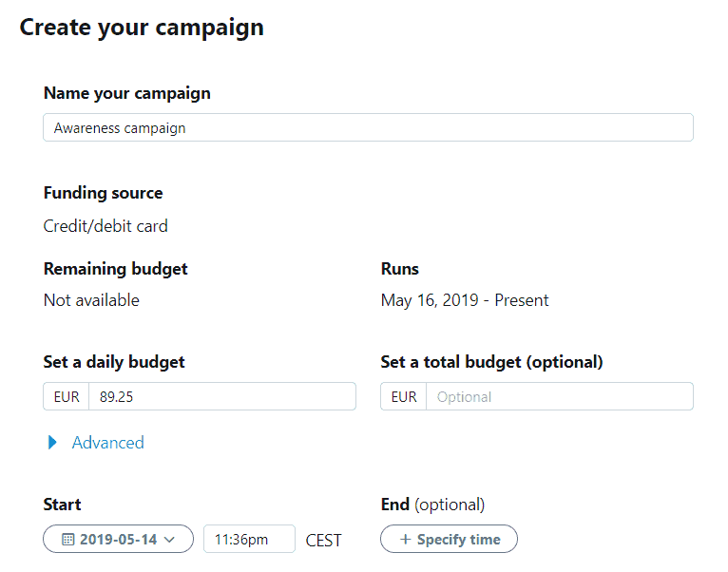
Task: Expand the Advanced disclosure triangle
Action: click(x=52, y=443)
